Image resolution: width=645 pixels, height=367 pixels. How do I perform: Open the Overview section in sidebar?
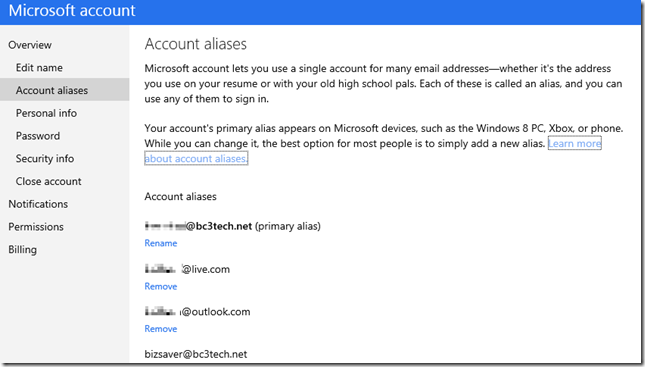30,45
